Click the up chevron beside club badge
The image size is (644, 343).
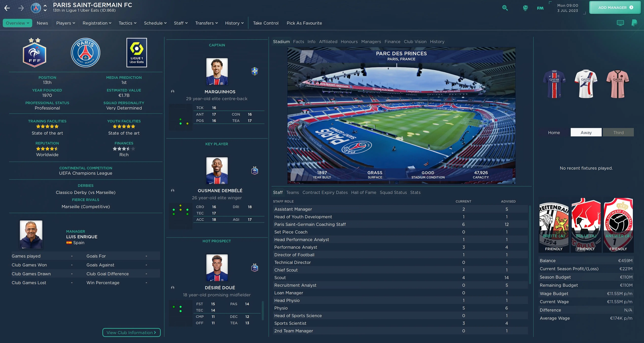coord(45,5)
